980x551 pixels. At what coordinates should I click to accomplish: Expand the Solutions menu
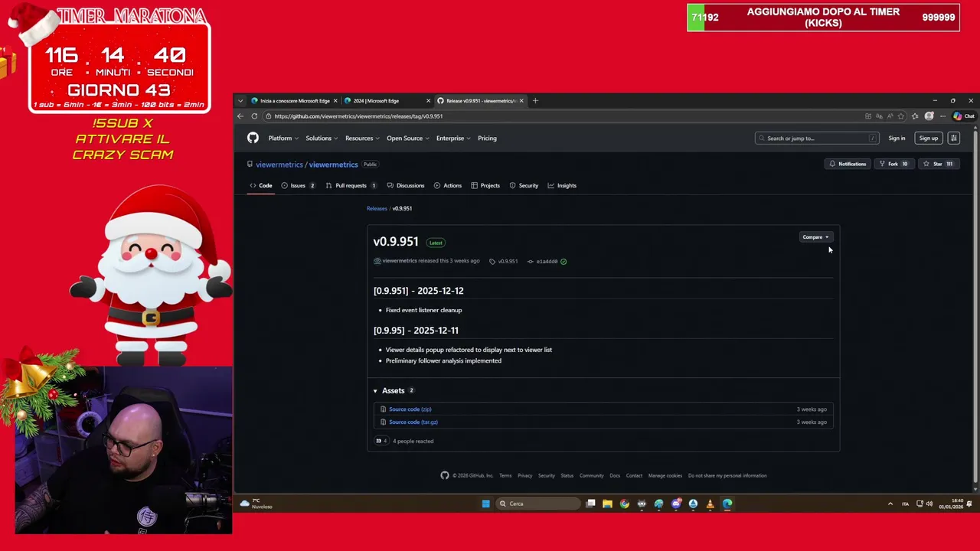tap(321, 139)
